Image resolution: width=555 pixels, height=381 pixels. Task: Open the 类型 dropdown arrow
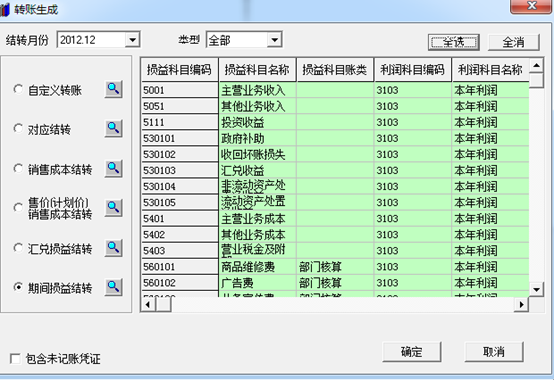pos(274,40)
